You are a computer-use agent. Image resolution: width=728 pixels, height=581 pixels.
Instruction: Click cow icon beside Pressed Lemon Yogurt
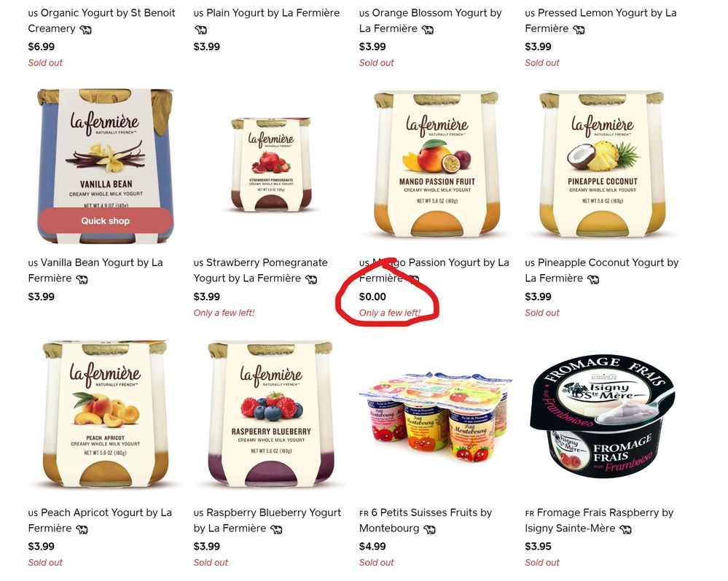click(x=579, y=30)
